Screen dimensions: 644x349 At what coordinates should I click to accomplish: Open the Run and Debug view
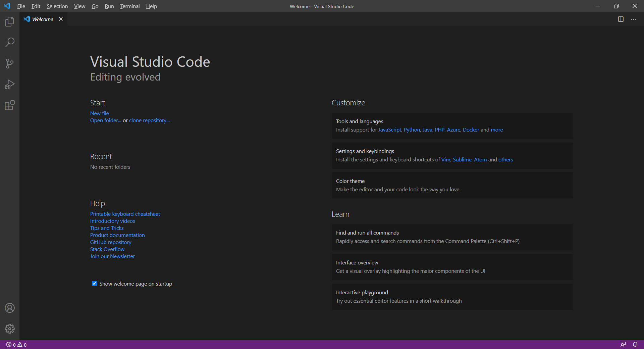tap(10, 85)
